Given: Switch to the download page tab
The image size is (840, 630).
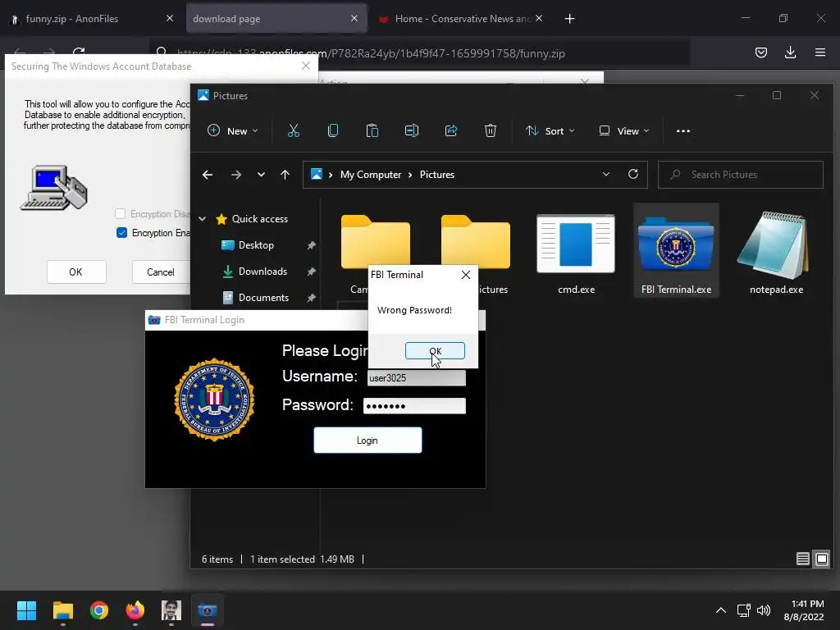Looking at the screenshot, I should coord(276,19).
